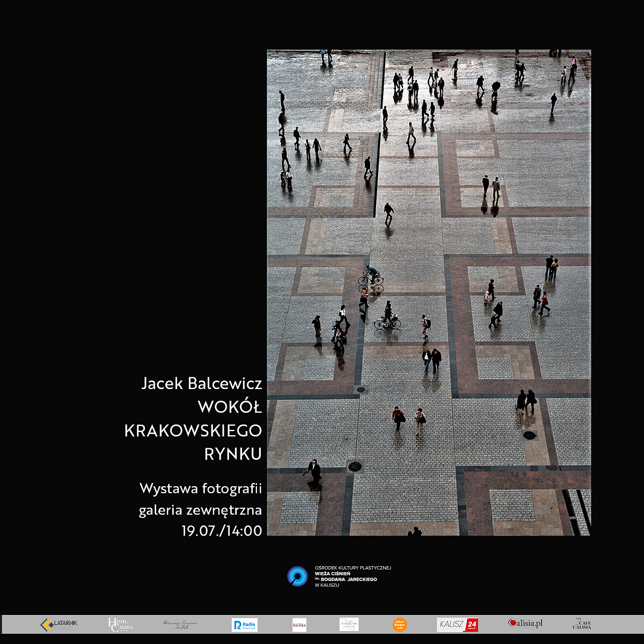
Task: Click the 'KRAKOWSKIEGO' title line
Action: pyautogui.click(x=193, y=430)
